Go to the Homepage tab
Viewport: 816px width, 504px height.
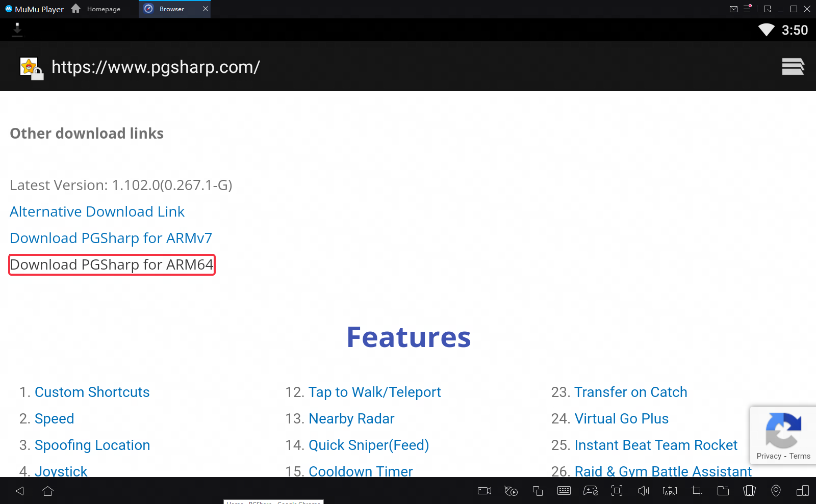(x=97, y=9)
